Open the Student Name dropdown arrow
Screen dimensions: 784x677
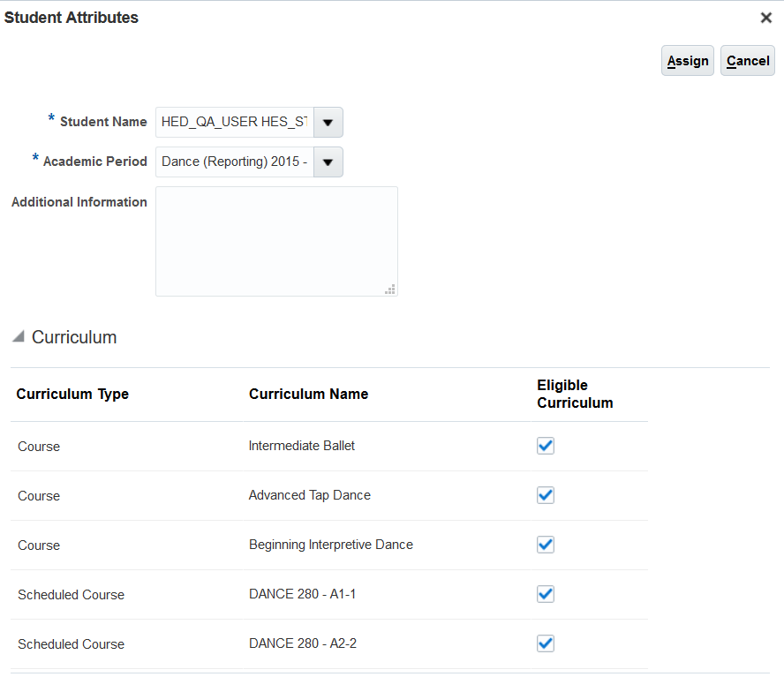tap(328, 123)
